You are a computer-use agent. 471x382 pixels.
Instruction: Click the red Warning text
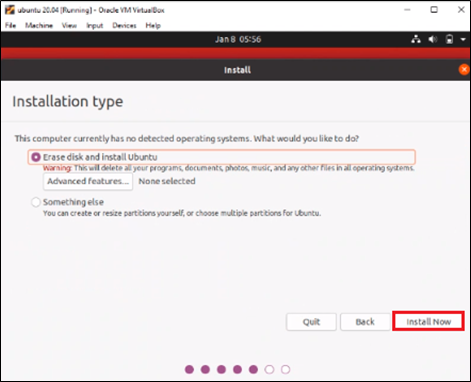point(57,168)
